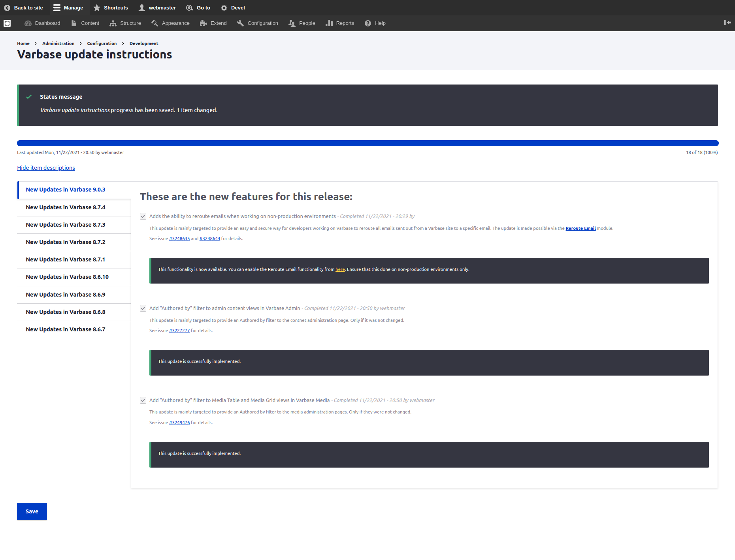Viewport: 735px width, 560px height.
Task: Open the Reroute Email module link
Action: pos(580,228)
